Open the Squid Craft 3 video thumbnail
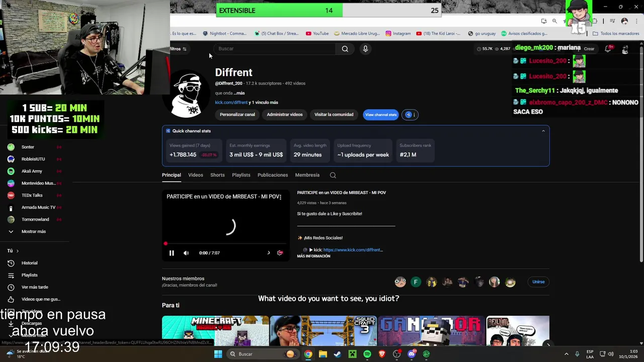The width and height of the screenshot is (644, 362). point(324,330)
